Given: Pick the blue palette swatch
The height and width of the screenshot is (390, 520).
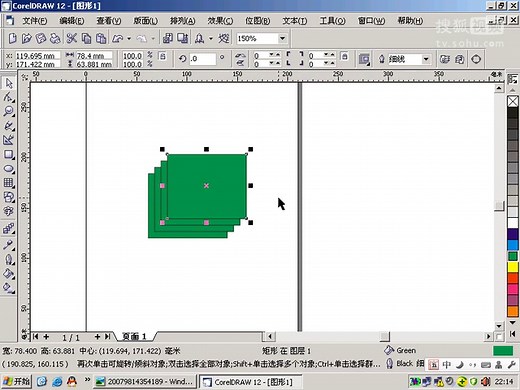Looking at the screenshot, I should pos(513,245).
